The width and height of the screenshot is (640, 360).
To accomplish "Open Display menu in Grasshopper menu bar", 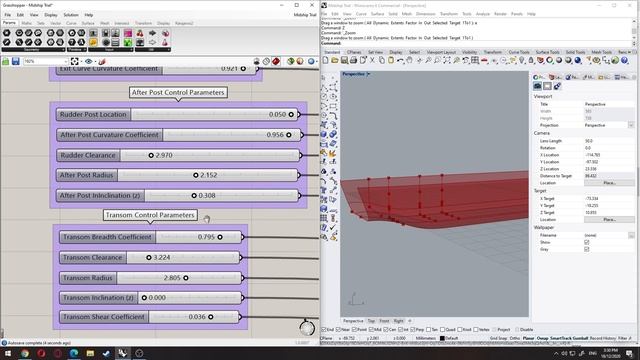I will pos(51,15).
